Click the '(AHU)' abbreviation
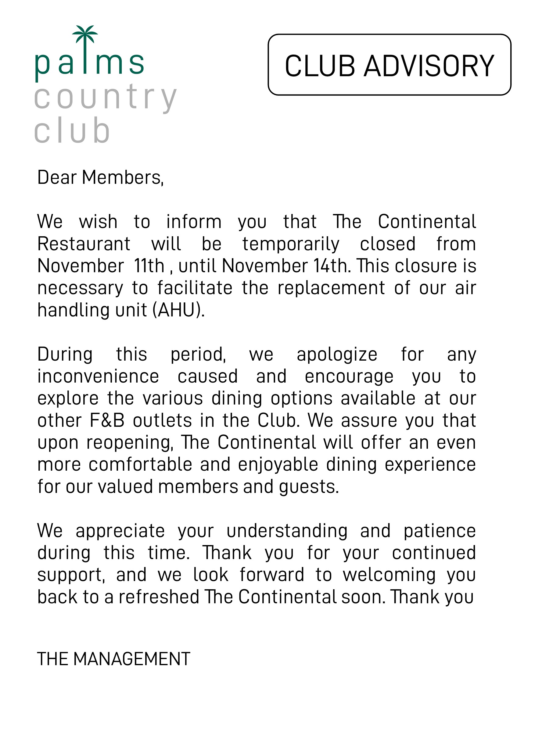 [x=178, y=311]
